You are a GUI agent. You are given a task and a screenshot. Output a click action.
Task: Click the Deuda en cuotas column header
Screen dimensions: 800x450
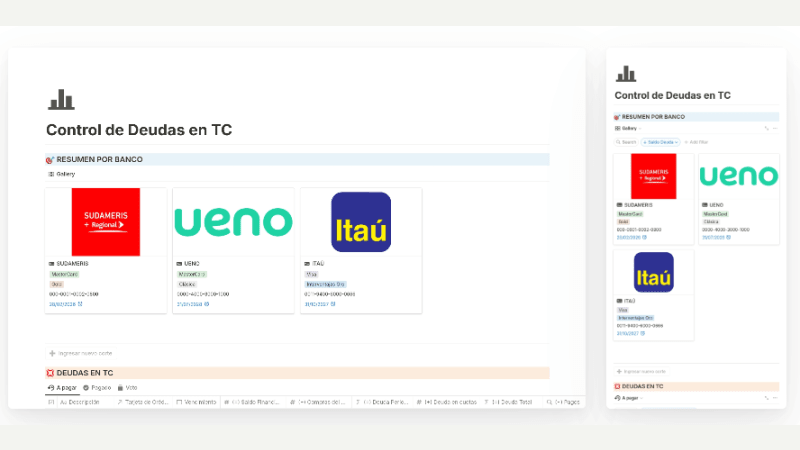click(x=447, y=403)
